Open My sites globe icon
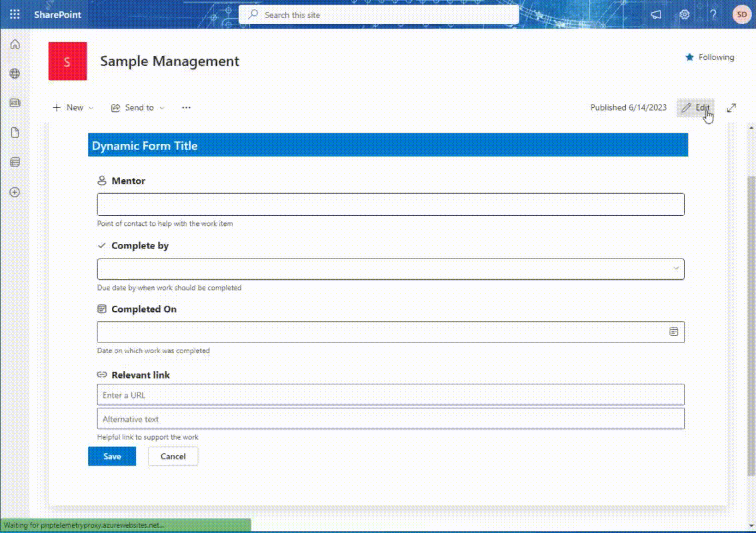The width and height of the screenshot is (756, 533). click(x=15, y=73)
